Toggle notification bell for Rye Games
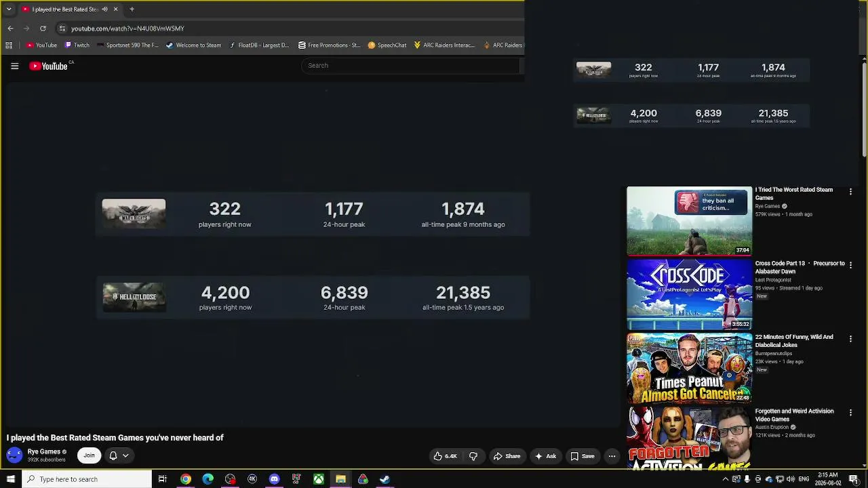The width and height of the screenshot is (868, 488). 118,455
